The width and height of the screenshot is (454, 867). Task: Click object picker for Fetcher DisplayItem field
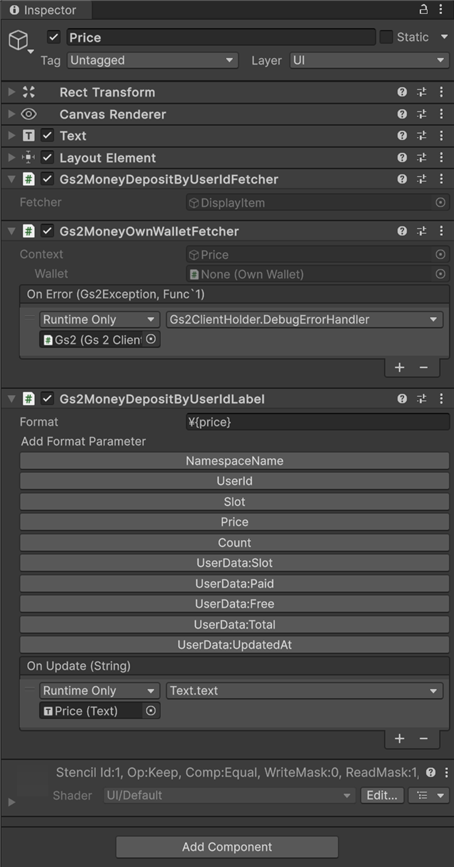pos(440,203)
